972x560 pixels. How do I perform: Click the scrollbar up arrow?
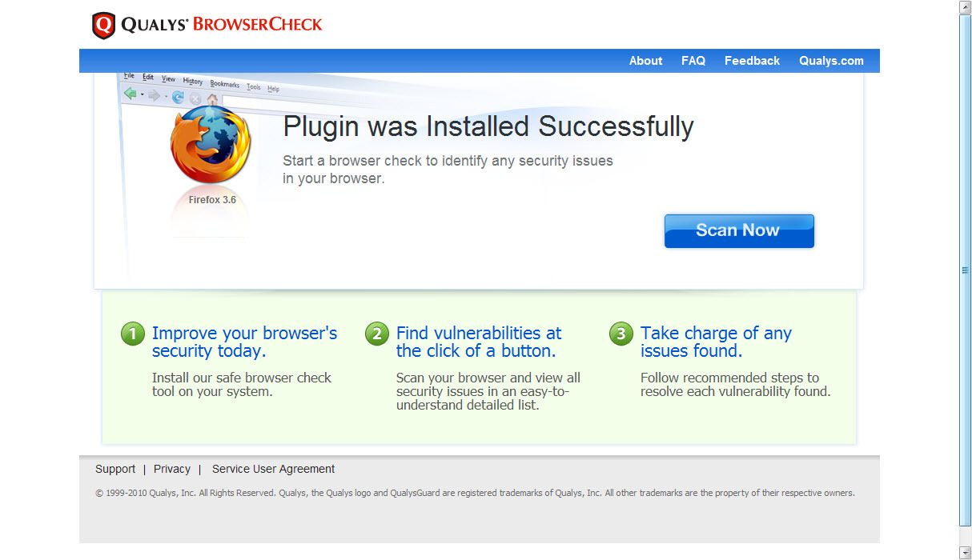pos(965,6)
